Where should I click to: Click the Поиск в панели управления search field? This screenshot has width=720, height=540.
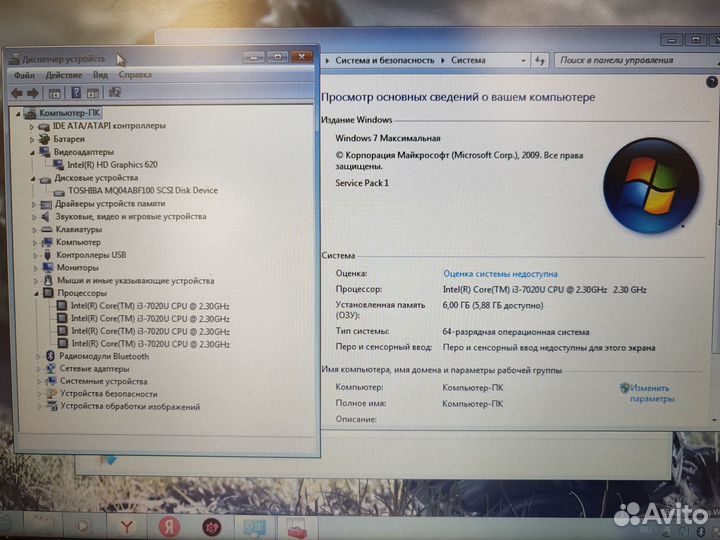(x=636, y=60)
